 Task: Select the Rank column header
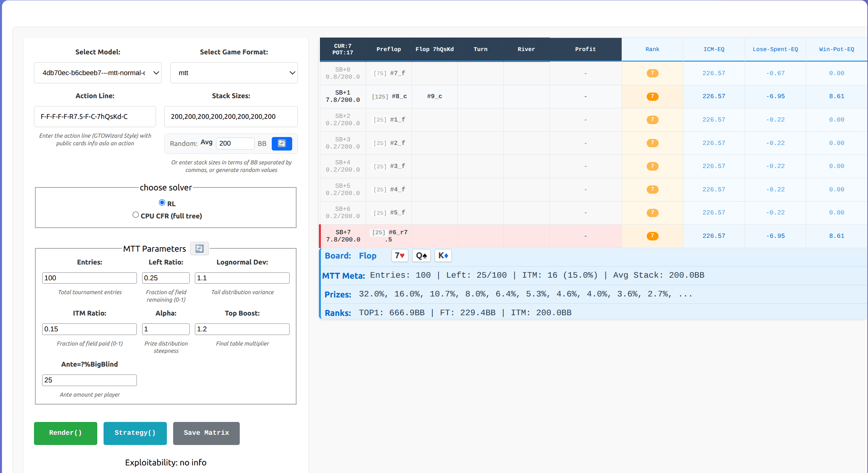coord(652,49)
